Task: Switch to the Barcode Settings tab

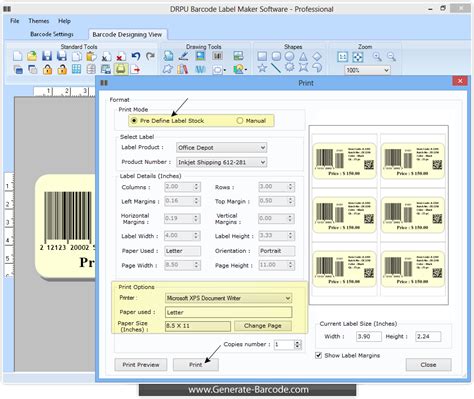Action: pos(52,34)
